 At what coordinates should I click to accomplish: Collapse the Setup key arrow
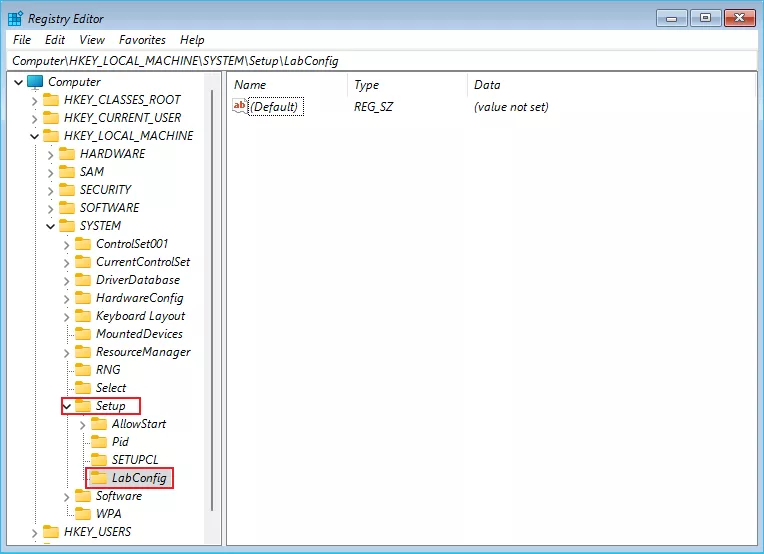[x=67, y=406]
